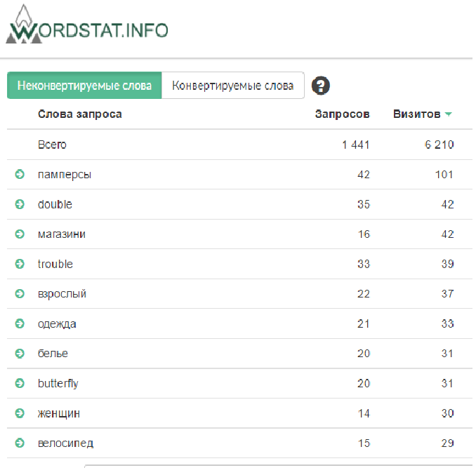Sort by the Запросов column header
Screen dimensions: 476x468
coord(342,114)
